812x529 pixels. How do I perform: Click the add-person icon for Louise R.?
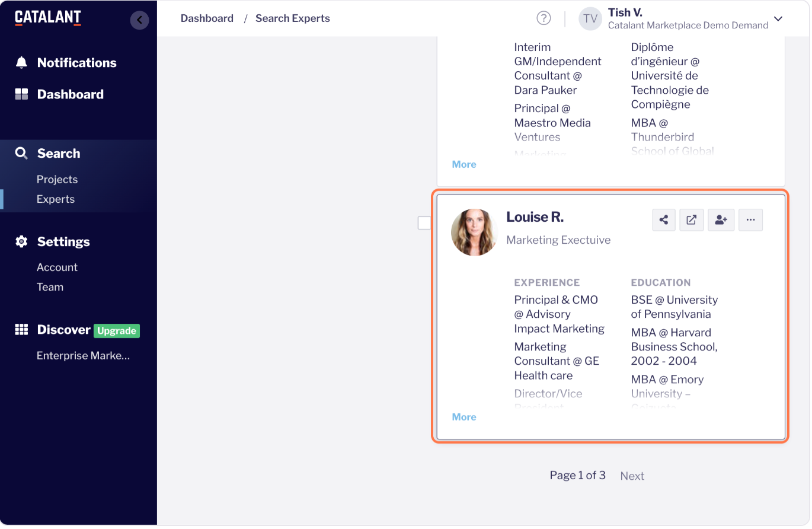(x=721, y=220)
